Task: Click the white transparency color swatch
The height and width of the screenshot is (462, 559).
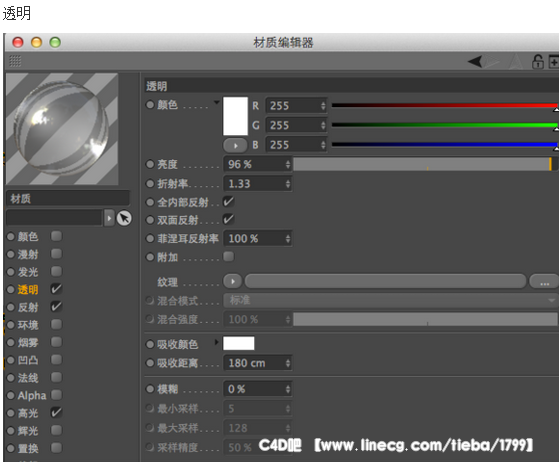Action: (235, 116)
